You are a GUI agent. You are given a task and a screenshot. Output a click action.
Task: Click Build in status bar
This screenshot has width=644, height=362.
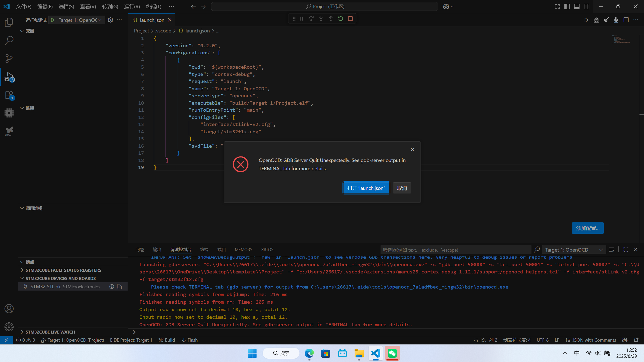[167, 340]
